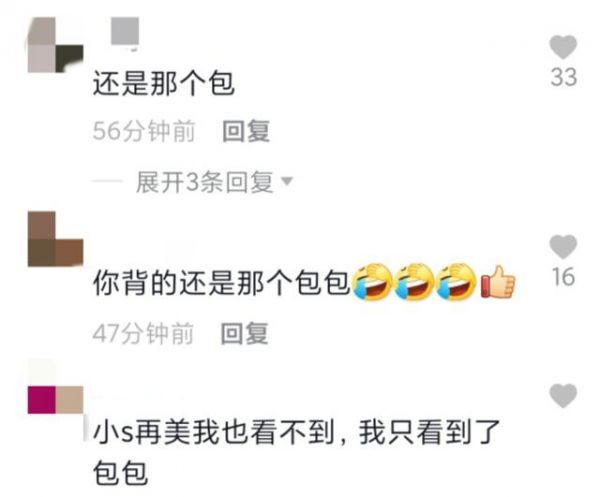Click the 56分钟前 timestamp
The width and height of the screenshot is (600, 497).
pyautogui.click(x=144, y=131)
